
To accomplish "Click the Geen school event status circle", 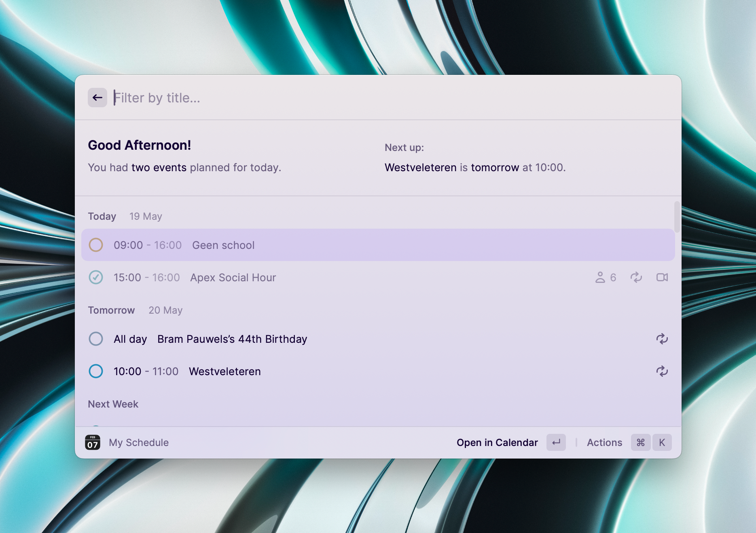I will [x=96, y=245].
